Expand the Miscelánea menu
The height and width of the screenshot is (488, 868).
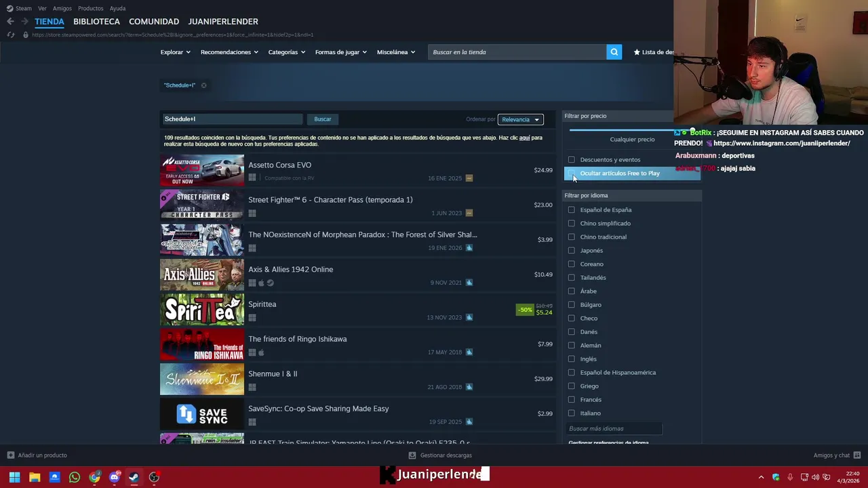pos(396,52)
